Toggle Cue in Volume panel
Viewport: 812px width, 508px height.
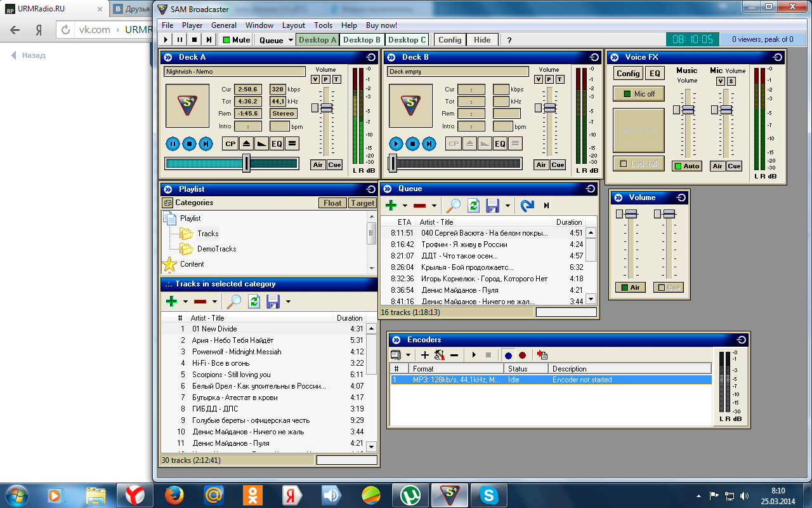click(x=669, y=287)
